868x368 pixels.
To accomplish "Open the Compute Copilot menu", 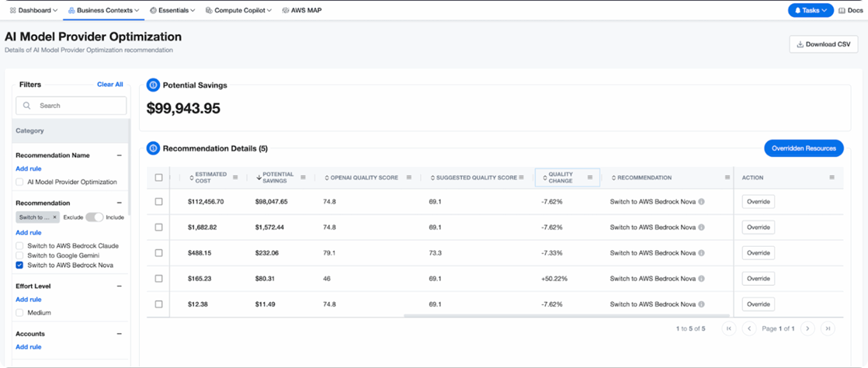I will 238,10.
